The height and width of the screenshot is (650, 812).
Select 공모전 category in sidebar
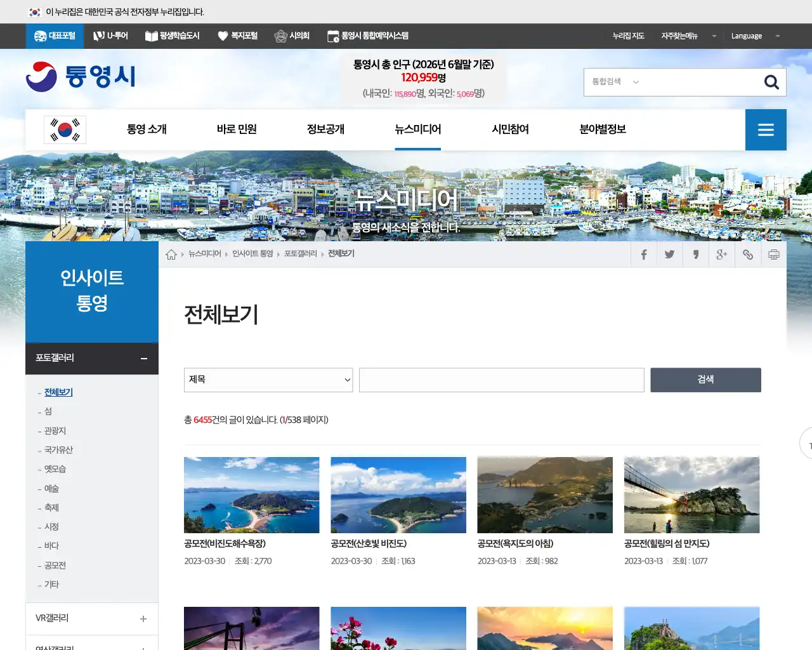pyautogui.click(x=55, y=566)
